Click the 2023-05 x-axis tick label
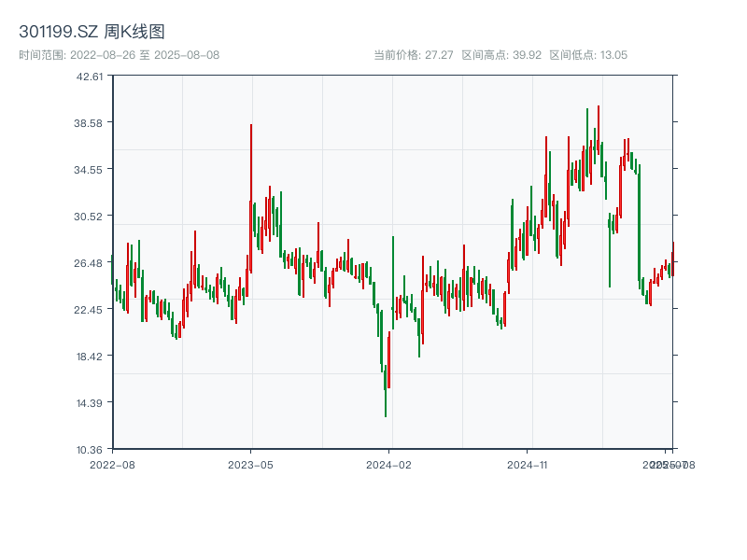This screenshot has width=747, height=560. click(250, 464)
